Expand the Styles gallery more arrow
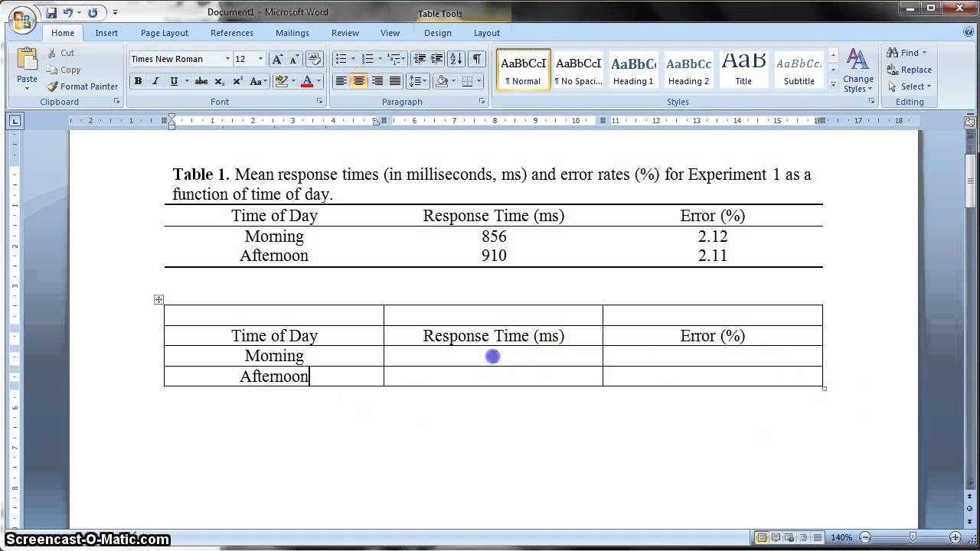Viewport: 980px width, 551px height. click(x=833, y=86)
